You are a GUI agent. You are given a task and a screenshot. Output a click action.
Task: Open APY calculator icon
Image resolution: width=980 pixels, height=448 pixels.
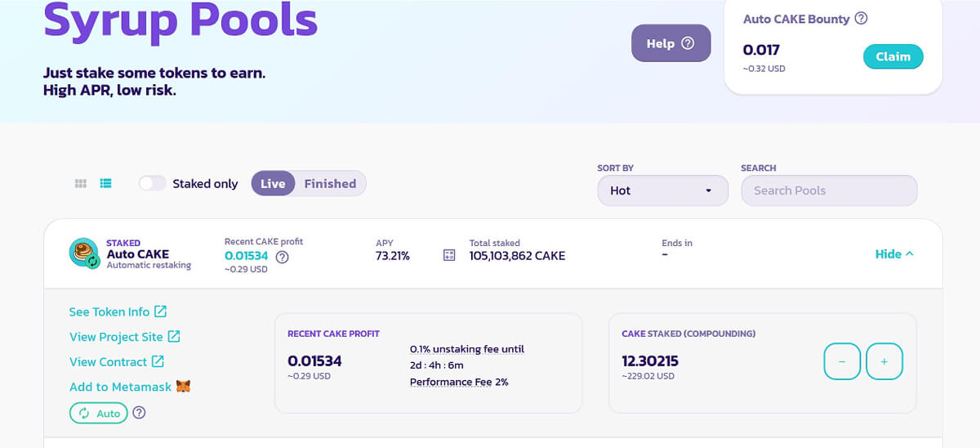(448, 255)
